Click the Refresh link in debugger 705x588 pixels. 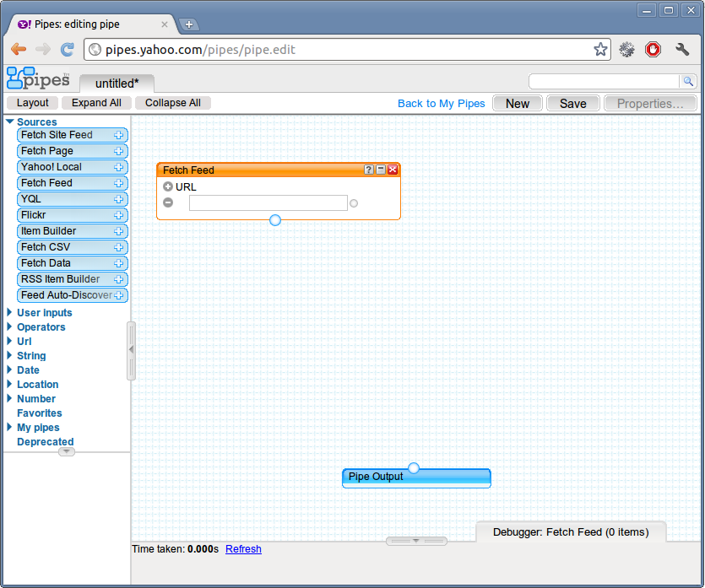pyautogui.click(x=243, y=549)
